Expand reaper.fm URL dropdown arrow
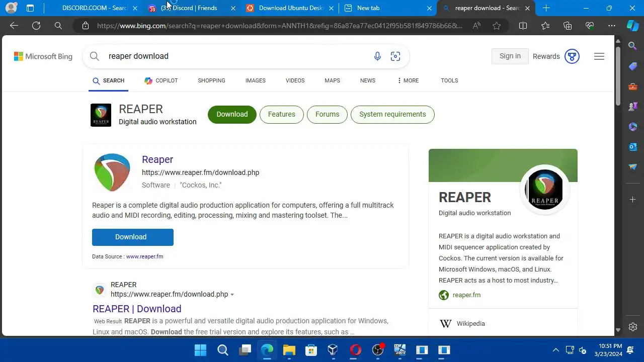Viewport: 644px width, 362px height. 232,295
